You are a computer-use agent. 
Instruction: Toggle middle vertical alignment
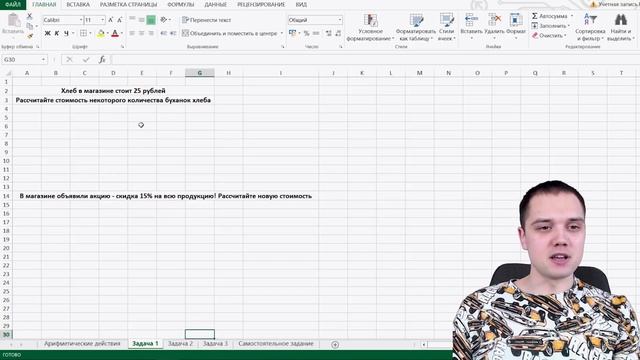[x=141, y=20]
